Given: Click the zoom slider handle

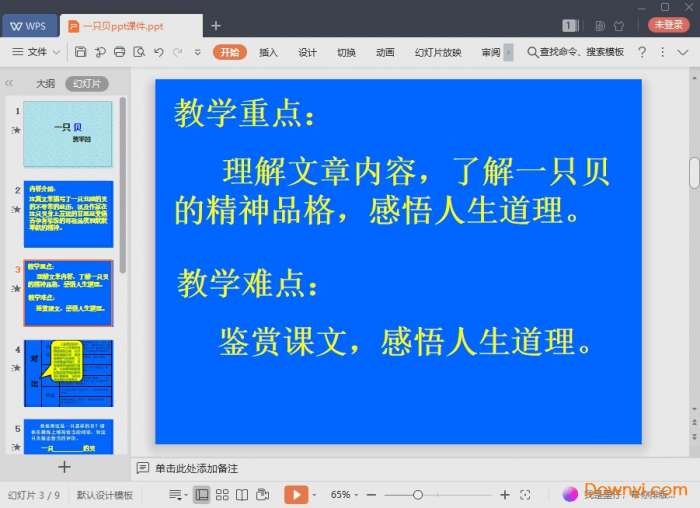Looking at the screenshot, I should coord(418,495).
